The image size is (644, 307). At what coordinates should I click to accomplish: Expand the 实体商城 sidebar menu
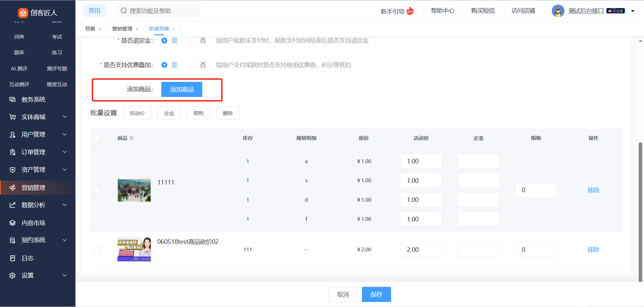point(65,117)
